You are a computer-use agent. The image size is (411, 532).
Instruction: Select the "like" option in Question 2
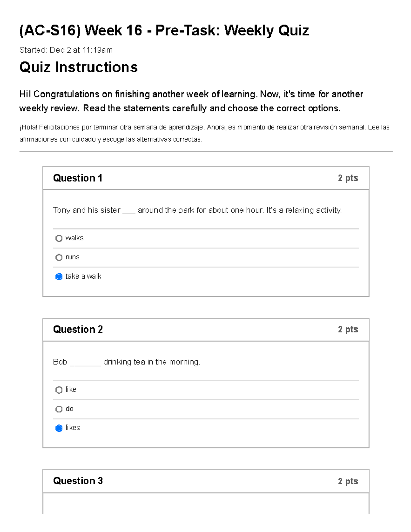coord(59,389)
